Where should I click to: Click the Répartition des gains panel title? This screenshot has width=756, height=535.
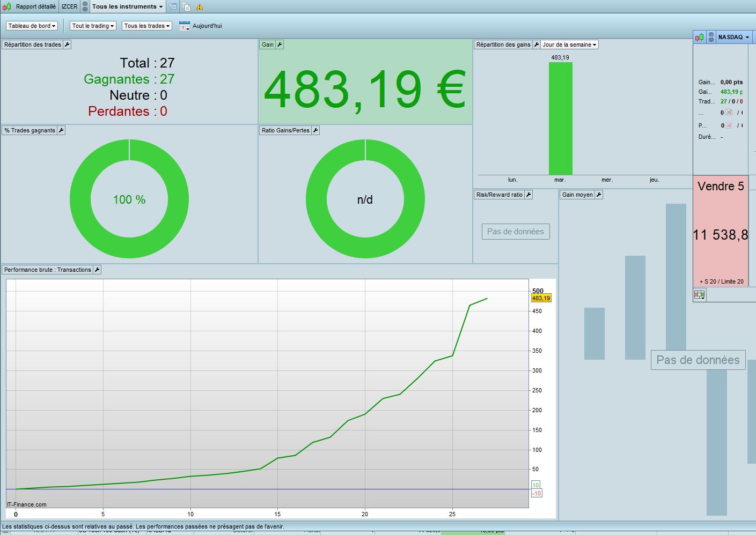click(503, 44)
